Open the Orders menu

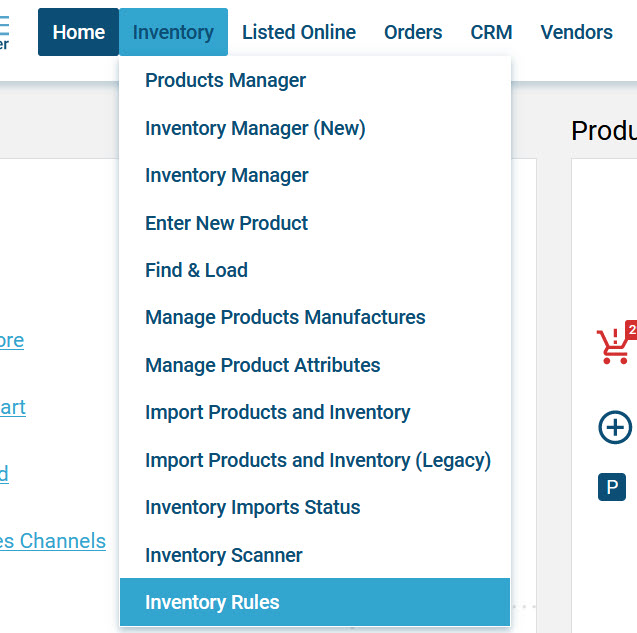(413, 32)
